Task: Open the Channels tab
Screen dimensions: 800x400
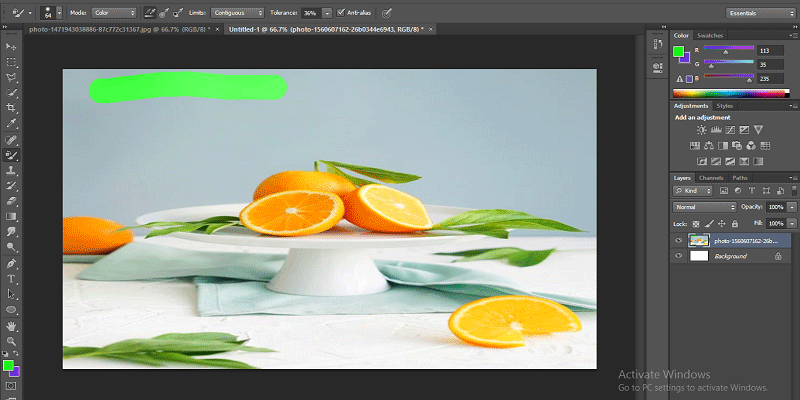Action: [711, 178]
